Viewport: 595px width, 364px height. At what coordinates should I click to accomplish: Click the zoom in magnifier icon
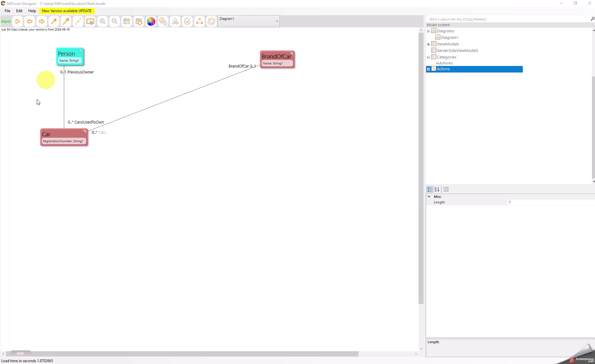click(102, 21)
